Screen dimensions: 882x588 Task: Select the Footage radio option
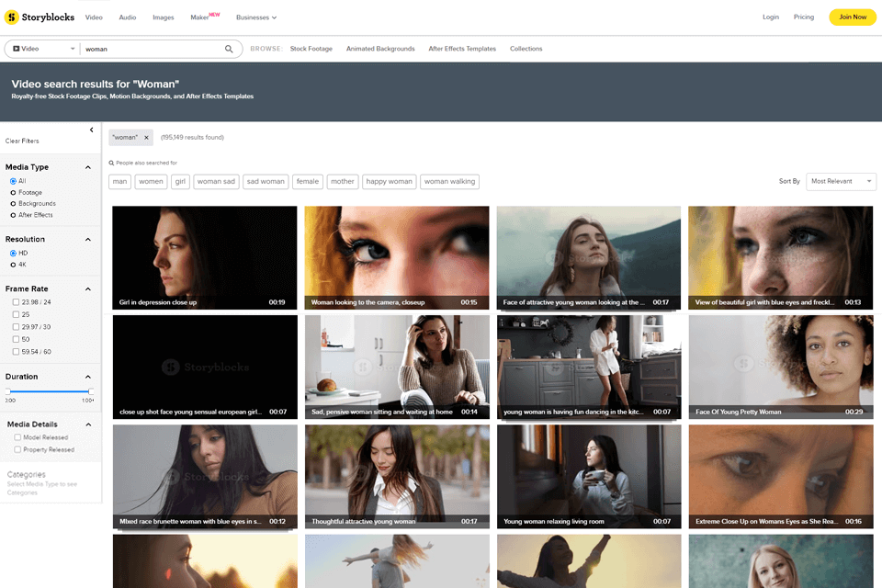(x=13, y=192)
